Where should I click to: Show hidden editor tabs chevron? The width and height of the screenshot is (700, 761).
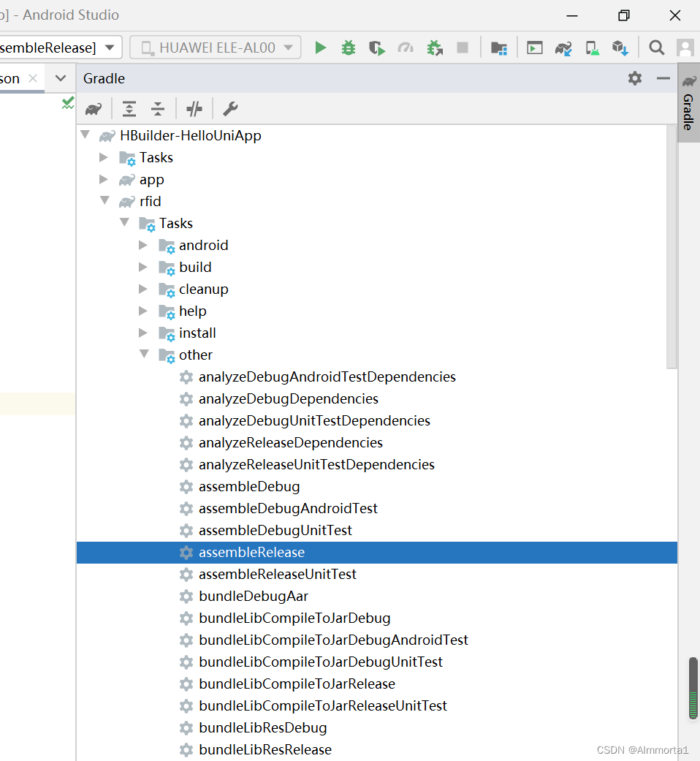pos(61,78)
